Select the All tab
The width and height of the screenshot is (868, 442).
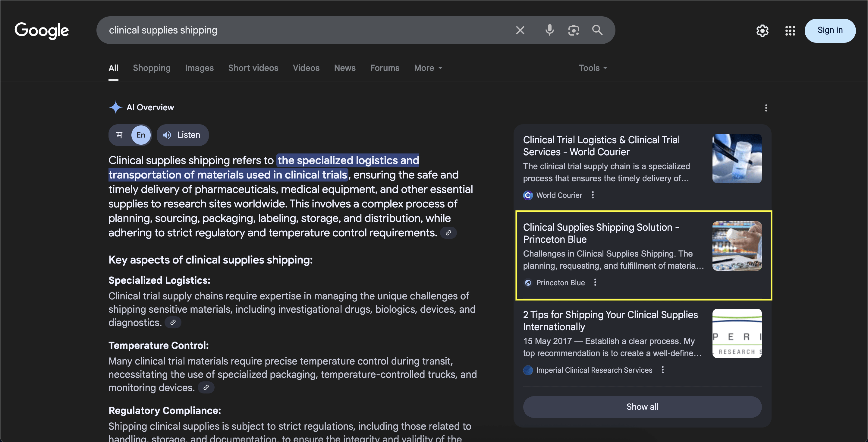[113, 68]
